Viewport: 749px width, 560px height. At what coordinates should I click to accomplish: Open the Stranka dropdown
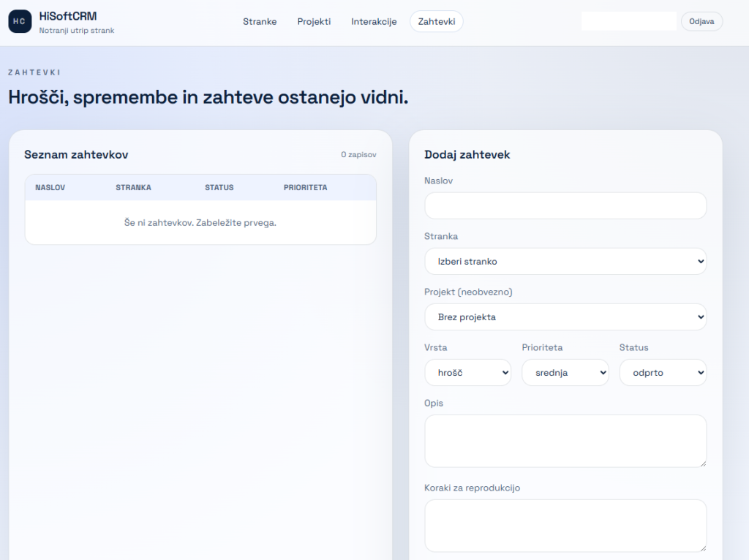565,261
